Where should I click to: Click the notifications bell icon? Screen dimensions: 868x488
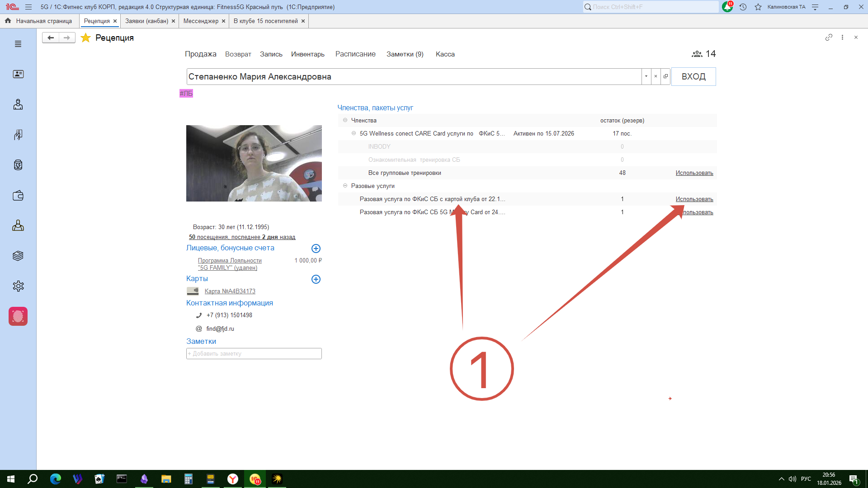click(x=727, y=7)
